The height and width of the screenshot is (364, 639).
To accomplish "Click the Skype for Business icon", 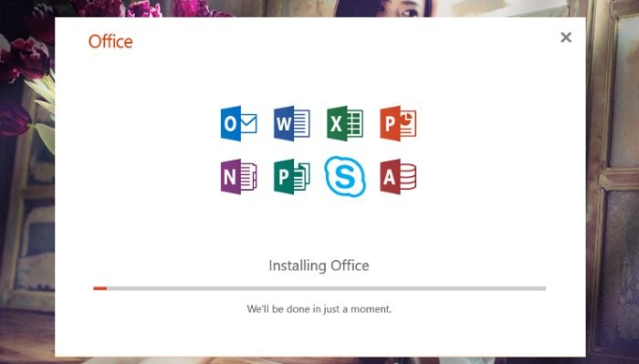I will pos(345,177).
